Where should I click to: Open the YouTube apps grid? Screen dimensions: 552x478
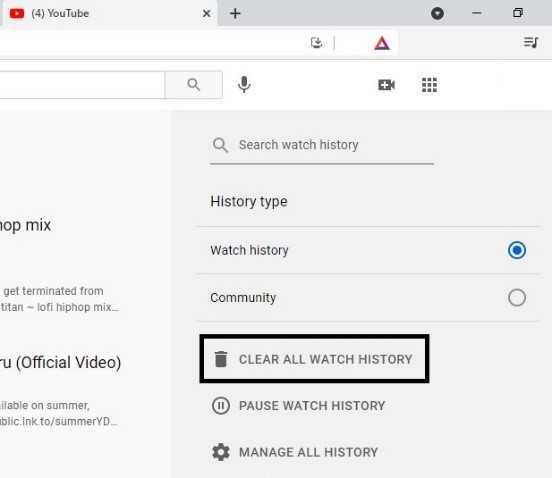(x=429, y=85)
